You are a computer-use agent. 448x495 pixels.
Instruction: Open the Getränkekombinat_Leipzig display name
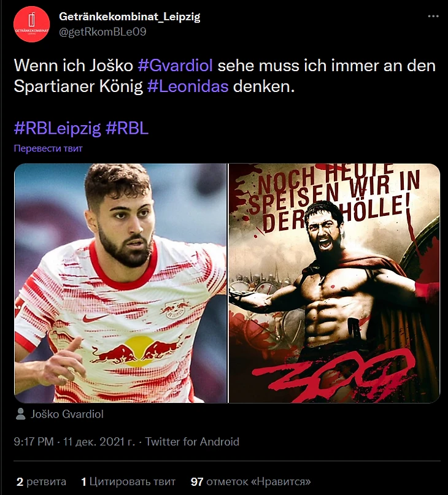click(x=129, y=17)
